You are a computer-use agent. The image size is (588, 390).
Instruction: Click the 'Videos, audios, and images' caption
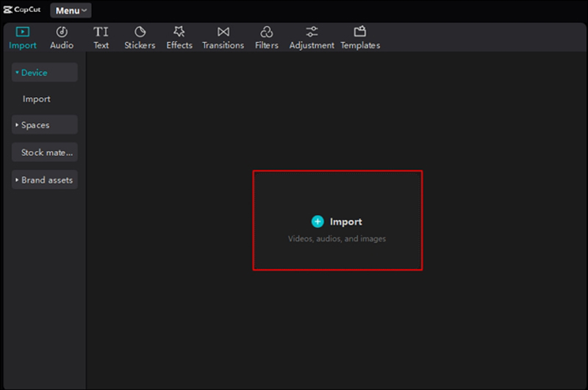tap(337, 239)
